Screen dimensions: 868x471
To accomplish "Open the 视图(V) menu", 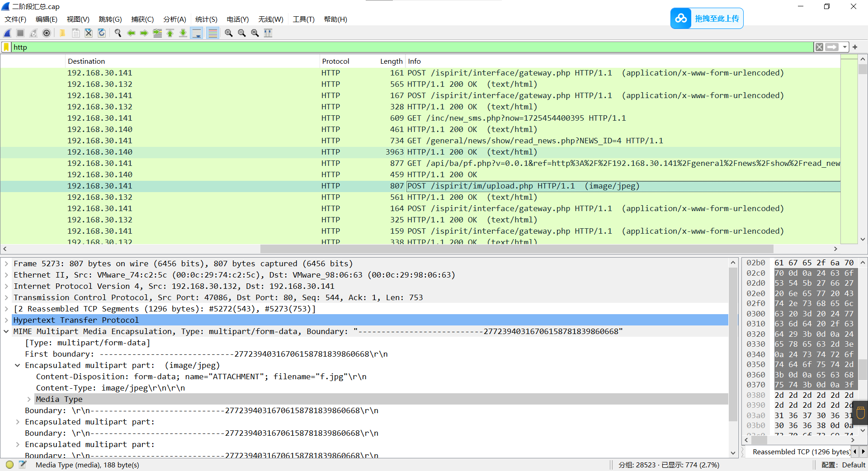I will click(x=78, y=19).
